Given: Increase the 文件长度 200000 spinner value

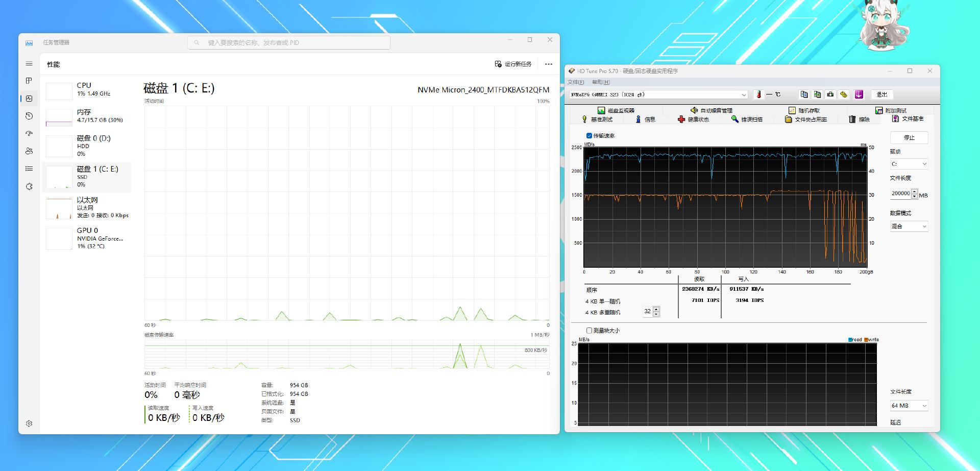Looking at the screenshot, I should point(914,191).
